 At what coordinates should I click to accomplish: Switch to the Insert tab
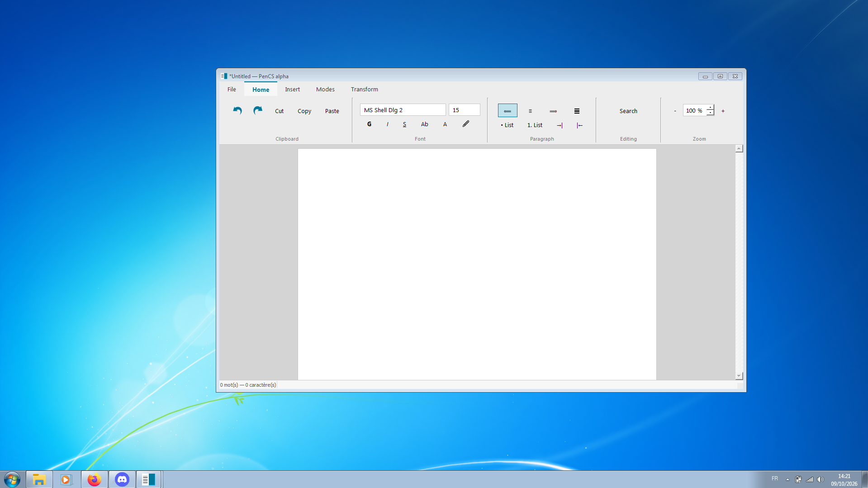pos(292,89)
